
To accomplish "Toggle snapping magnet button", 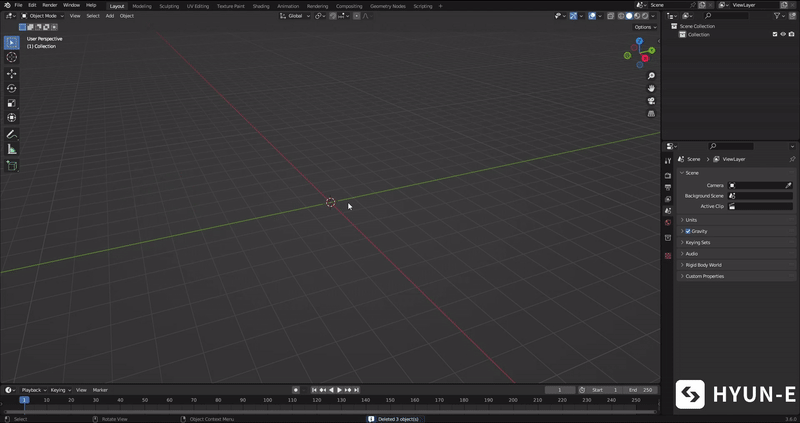I will (333, 16).
